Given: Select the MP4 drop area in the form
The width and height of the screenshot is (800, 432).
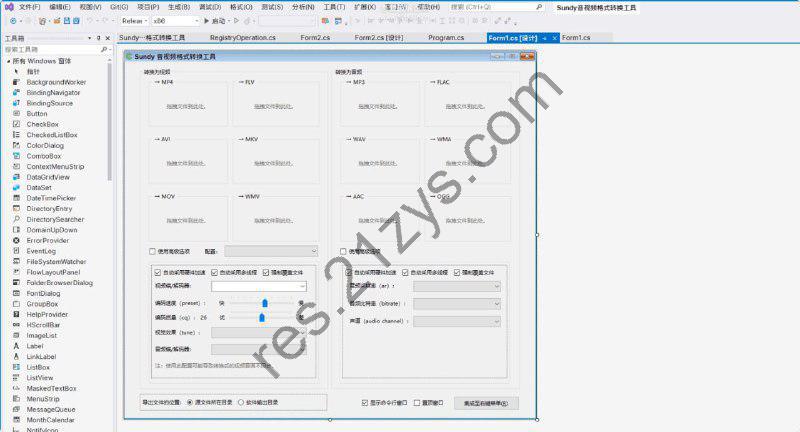Looking at the screenshot, I should pos(188,104).
